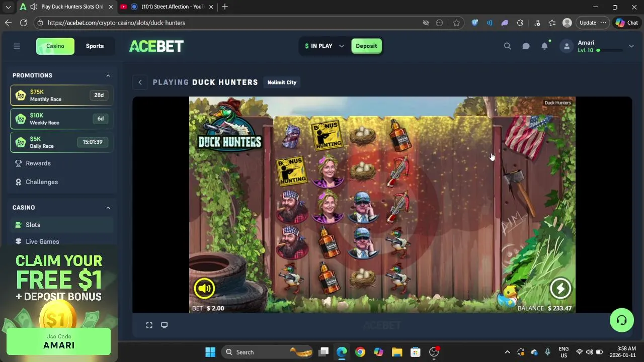Open File Explorer from the taskbar

(x=397, y=352)
